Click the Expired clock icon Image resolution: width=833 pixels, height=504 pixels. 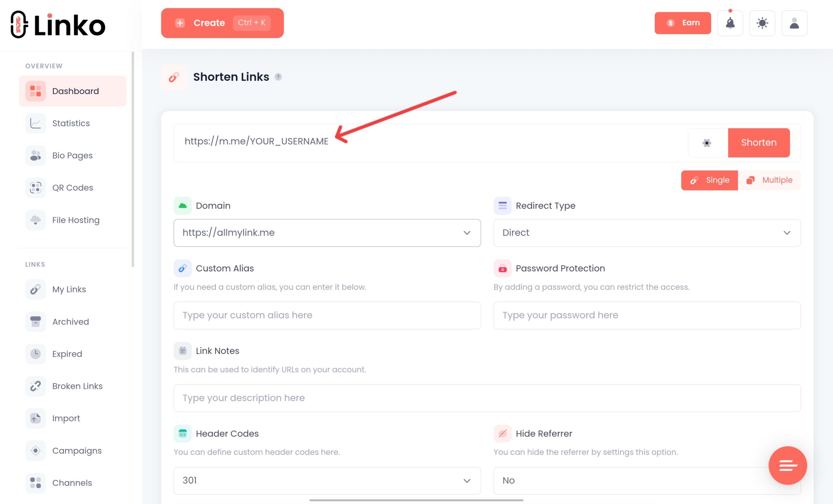pyautogui.click(x=35, y=354)
